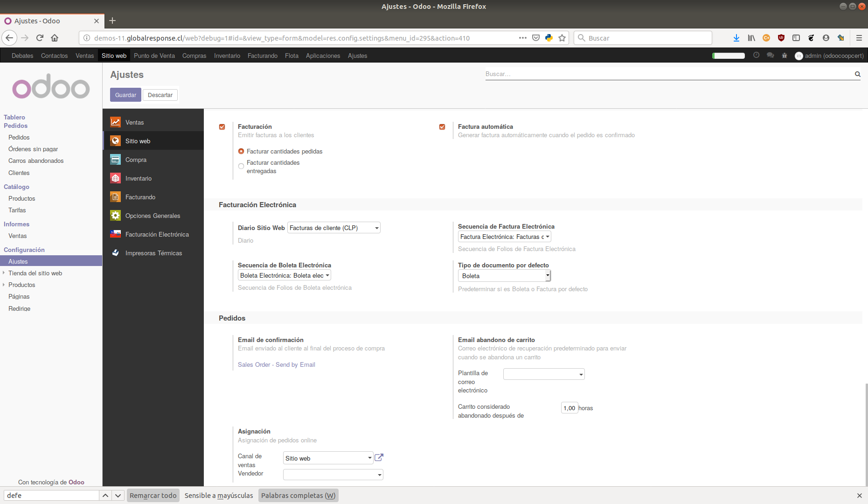The image size is (868, 504).
Task: Open the conversations messaging icon
Action: tap(771, 56)
